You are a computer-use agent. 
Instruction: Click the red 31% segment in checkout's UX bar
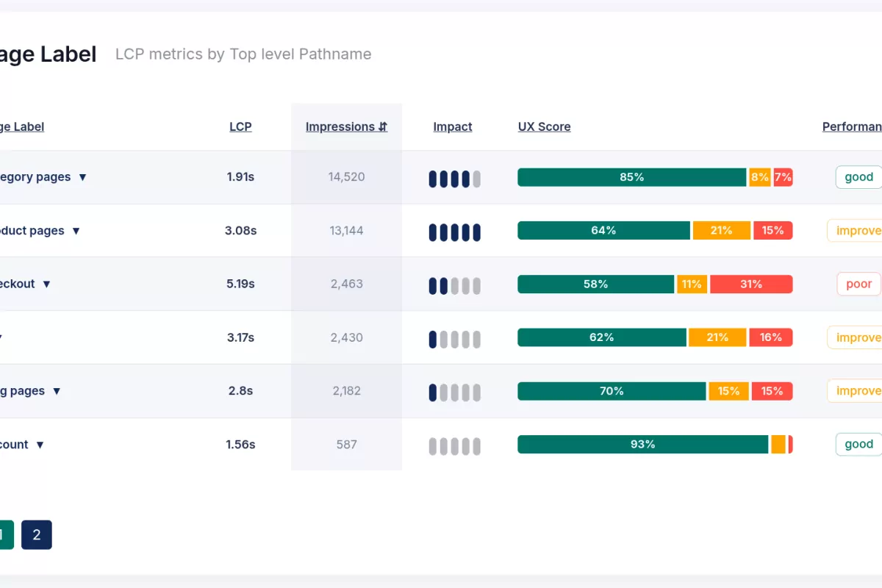point(751,284)
